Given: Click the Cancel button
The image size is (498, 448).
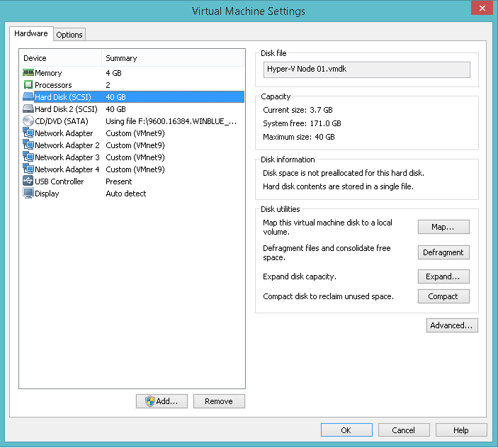Looking at the screenshot, I should (404, 430).
